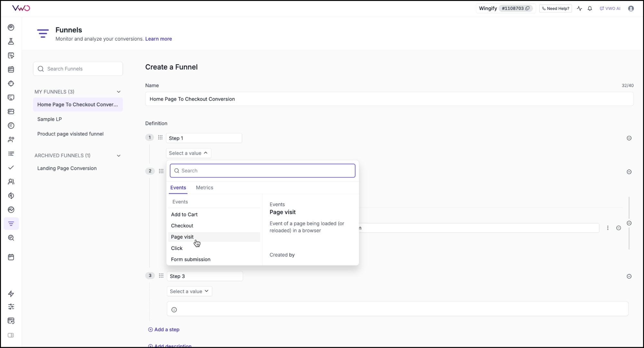
Task: Close Step 1 Select a value dropdown
Action: (188, 153)
